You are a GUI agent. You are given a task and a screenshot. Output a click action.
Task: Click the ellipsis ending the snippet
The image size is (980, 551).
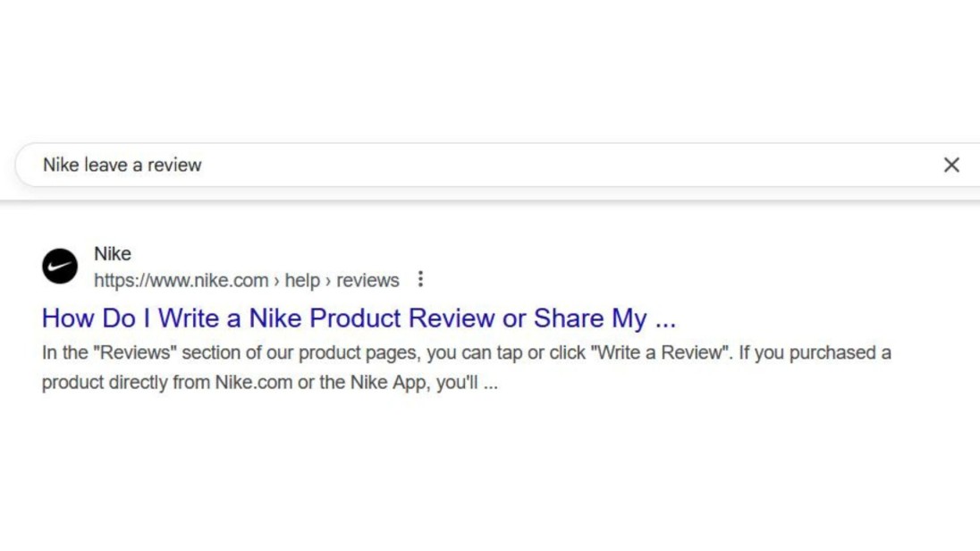[490, 385]
